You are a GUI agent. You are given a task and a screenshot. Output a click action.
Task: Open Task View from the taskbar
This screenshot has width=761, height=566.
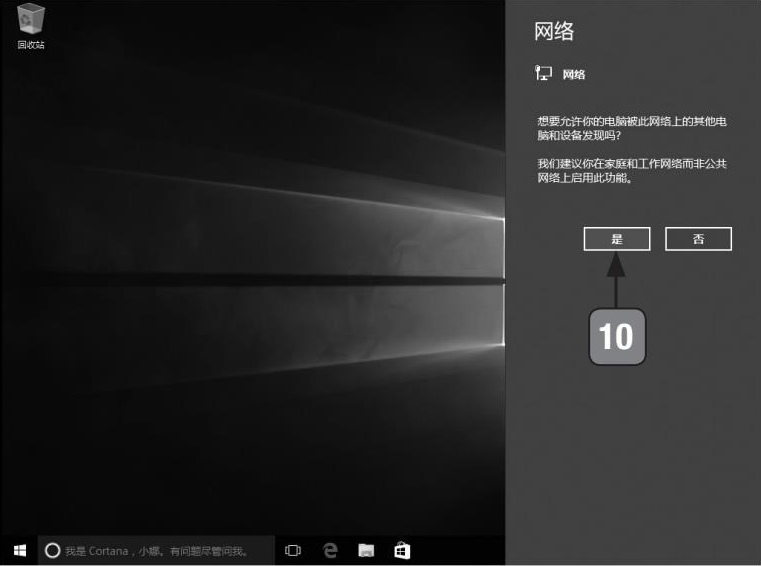coord(293,550)
